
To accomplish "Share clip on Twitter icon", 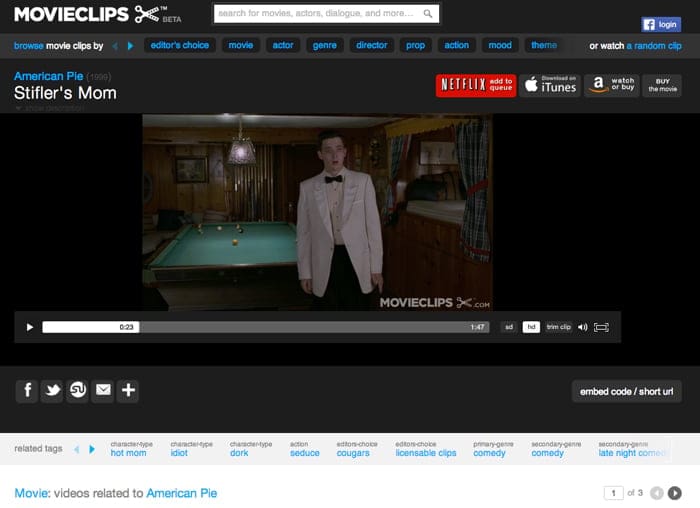I will point(52,391).
